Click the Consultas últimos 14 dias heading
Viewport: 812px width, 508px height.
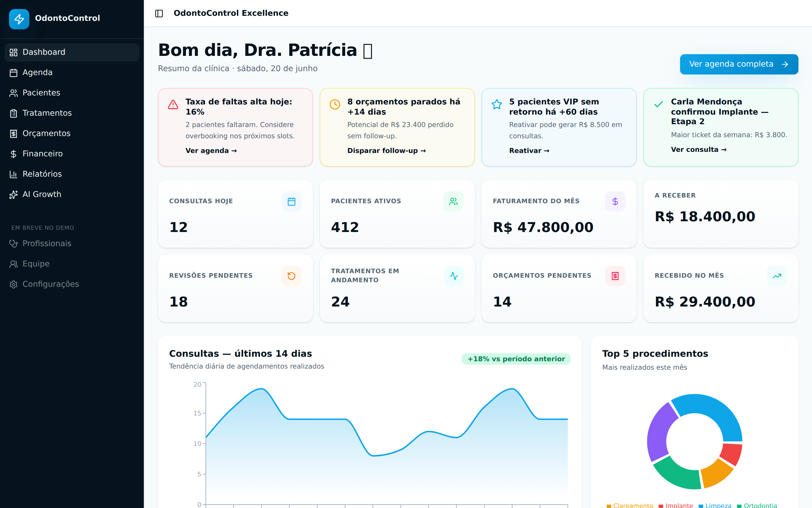point(240,353)
